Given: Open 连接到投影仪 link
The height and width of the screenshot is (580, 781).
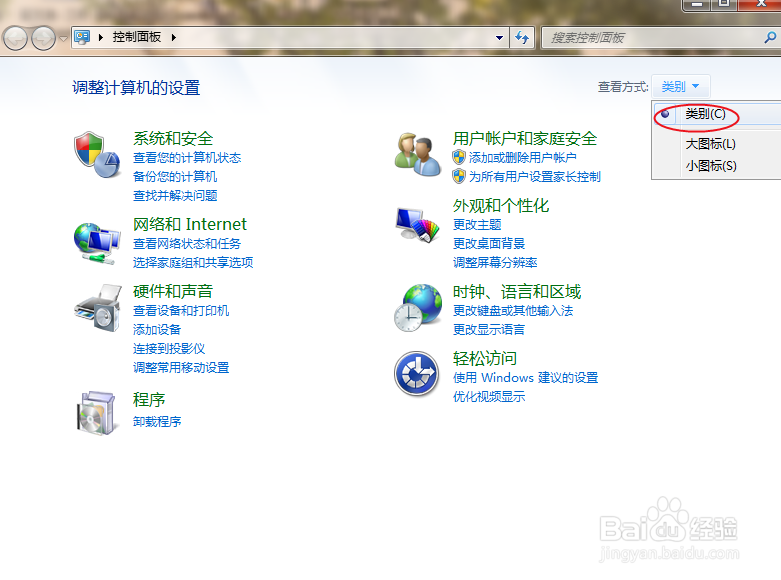Looking at the screenshot, I should point(169,349).
